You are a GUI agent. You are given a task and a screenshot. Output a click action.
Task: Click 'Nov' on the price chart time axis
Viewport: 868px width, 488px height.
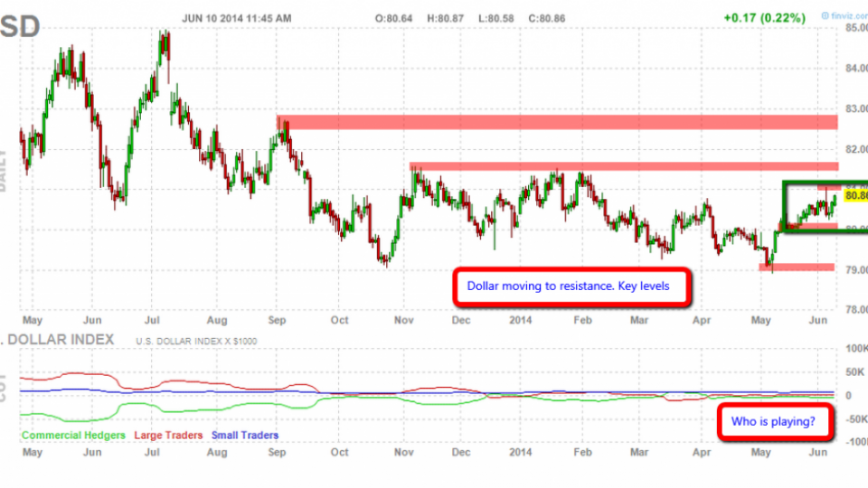(x=404, y=320)
